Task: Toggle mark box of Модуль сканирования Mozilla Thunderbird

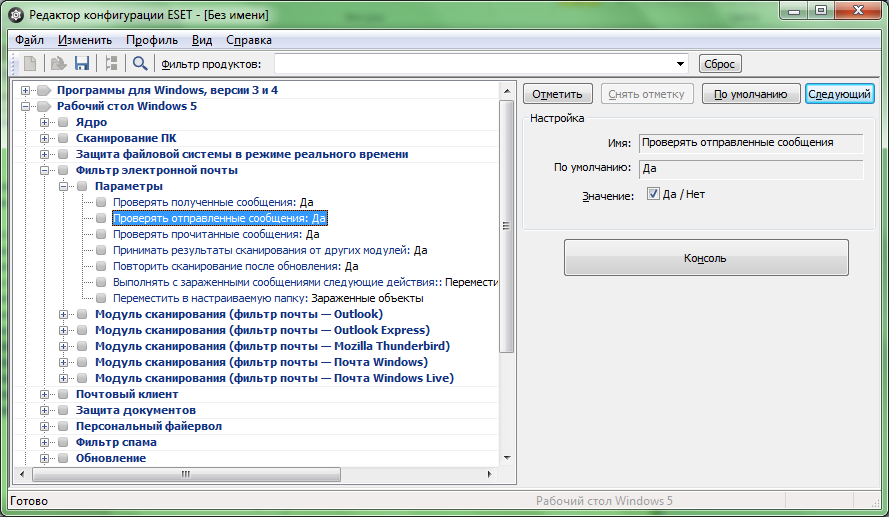Action: pos(82,346)
